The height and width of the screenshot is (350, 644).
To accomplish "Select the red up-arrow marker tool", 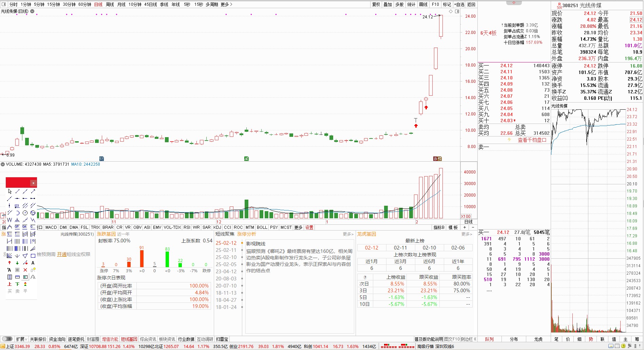I will point(10,263).
